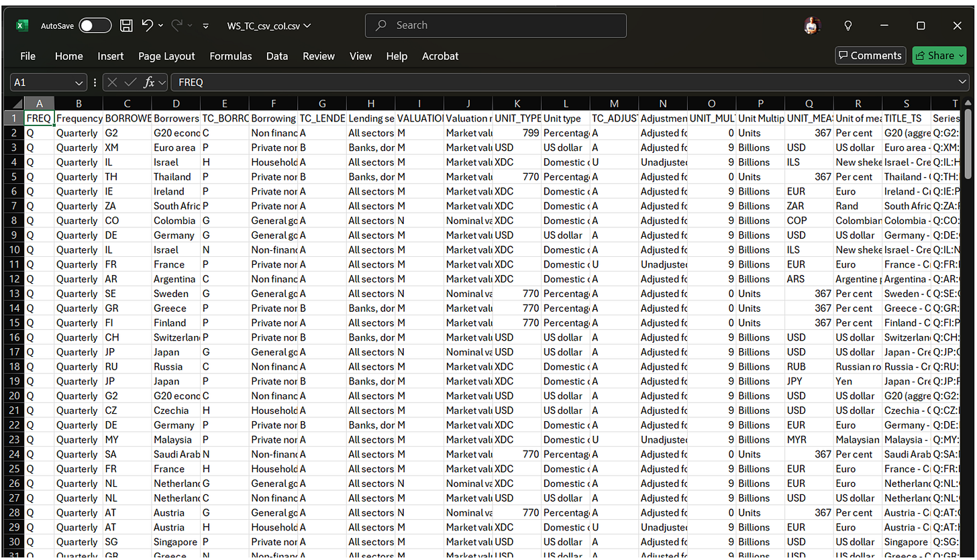Select the Rand cell in column R
977x560 pixels.
point(858,206)
